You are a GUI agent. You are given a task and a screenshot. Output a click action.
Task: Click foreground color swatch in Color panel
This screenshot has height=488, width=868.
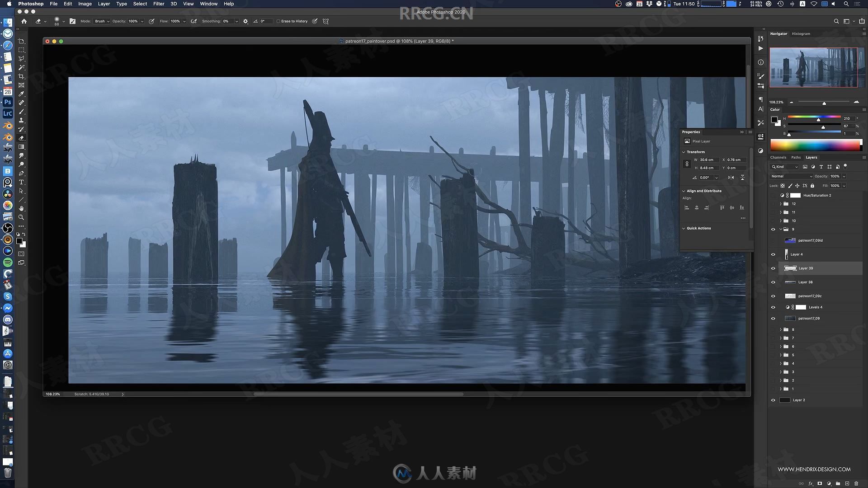(774, 120)
